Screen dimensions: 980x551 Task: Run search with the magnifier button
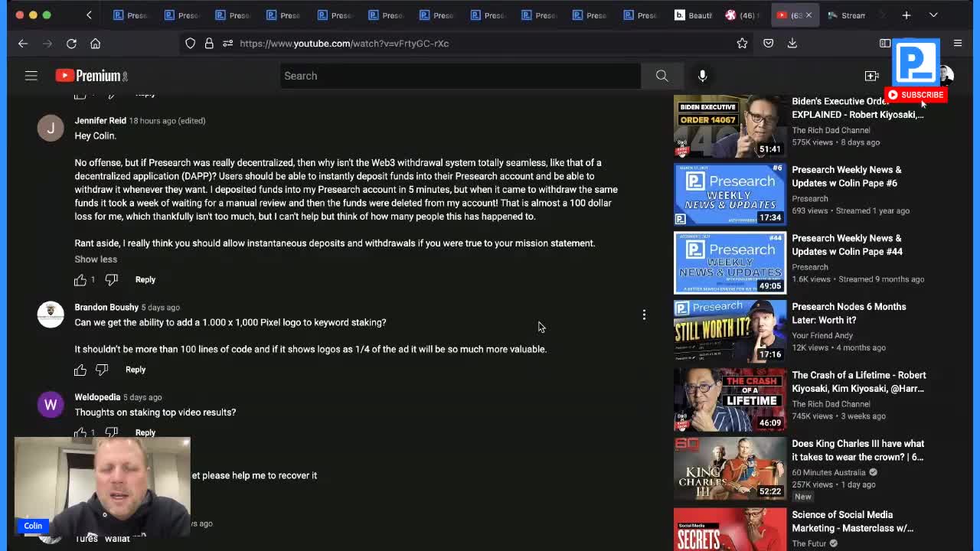tap(661, 76)
